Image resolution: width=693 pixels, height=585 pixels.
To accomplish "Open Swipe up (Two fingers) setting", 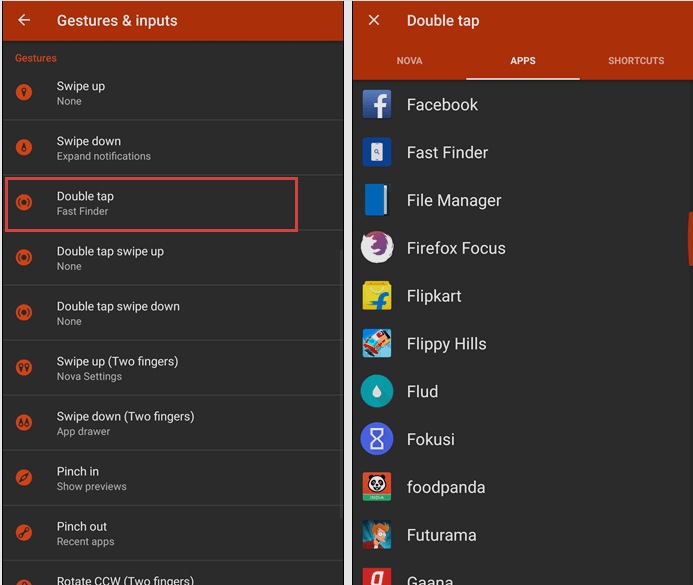I will pos(173,368).
